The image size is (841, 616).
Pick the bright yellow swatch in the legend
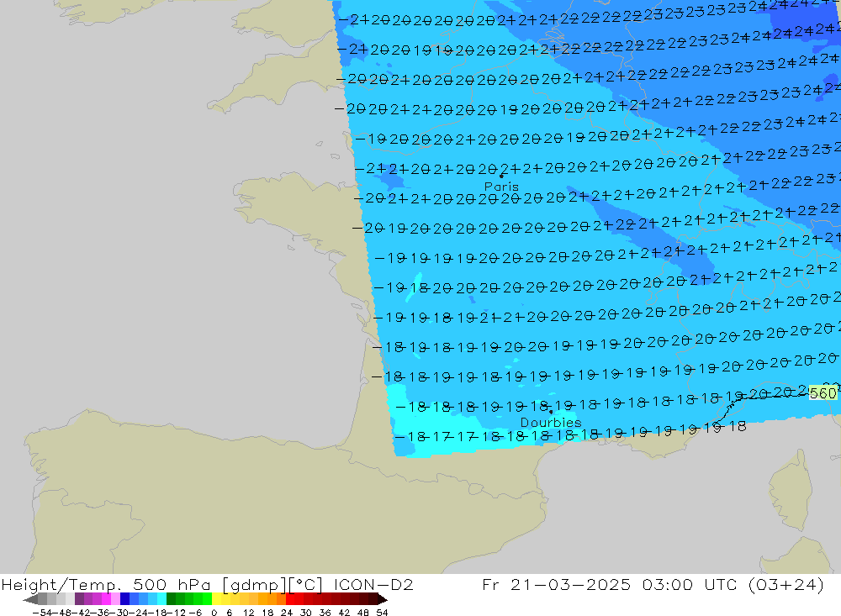point(216,599)
